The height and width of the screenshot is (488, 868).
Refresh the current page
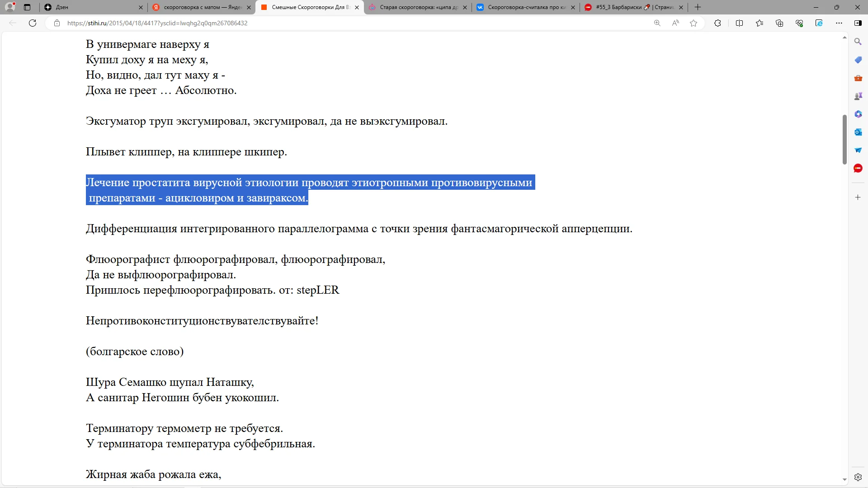coord(32,23)
